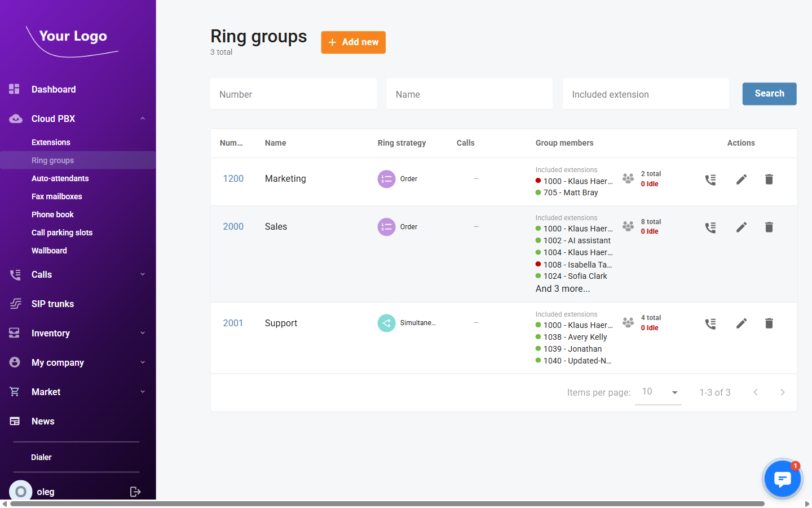Click the logout icon next to oleg
This screenshot has width=812, height=508.
point(135,492)
